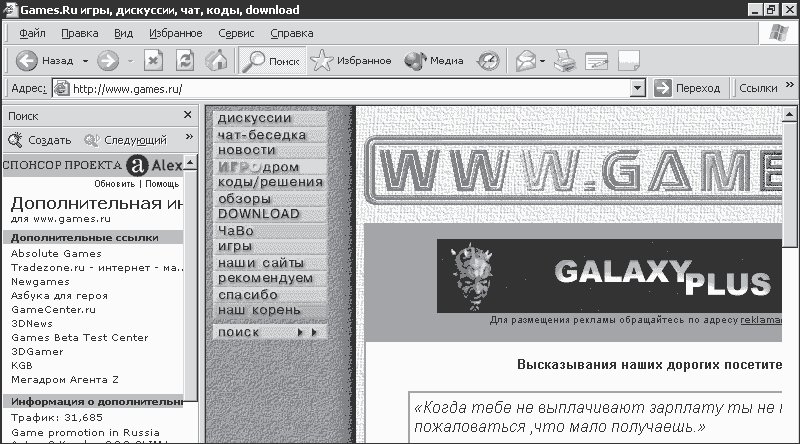The height and width of the screenshot is (444, 800).
Task: Click the Edit page toolbar icon
Action: (596, 61)
